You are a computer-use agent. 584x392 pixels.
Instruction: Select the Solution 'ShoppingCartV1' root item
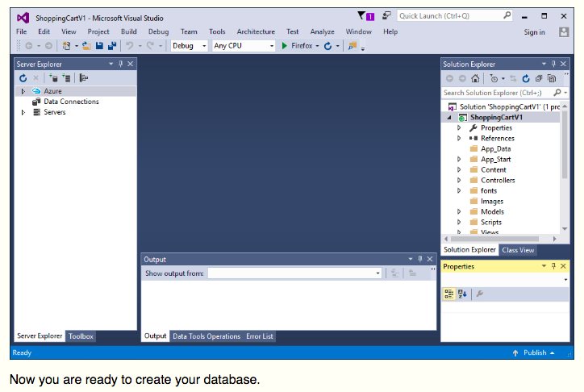pyautogui.click(x=510, y=106)
